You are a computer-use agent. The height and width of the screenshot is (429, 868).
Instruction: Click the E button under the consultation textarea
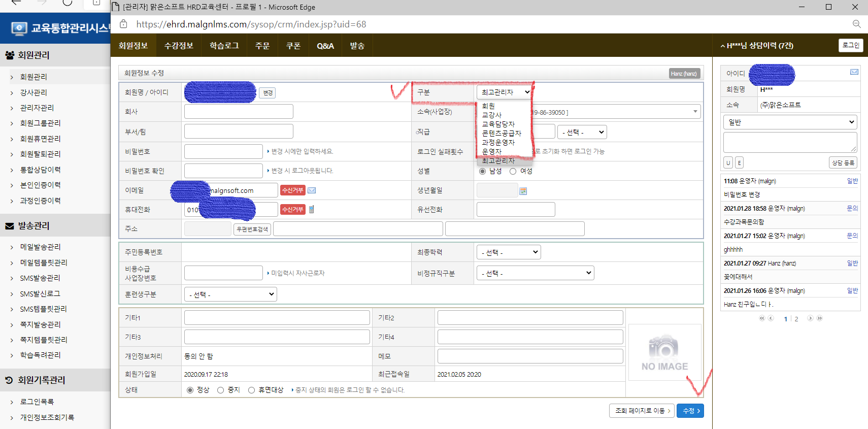[x=739, y=162]
